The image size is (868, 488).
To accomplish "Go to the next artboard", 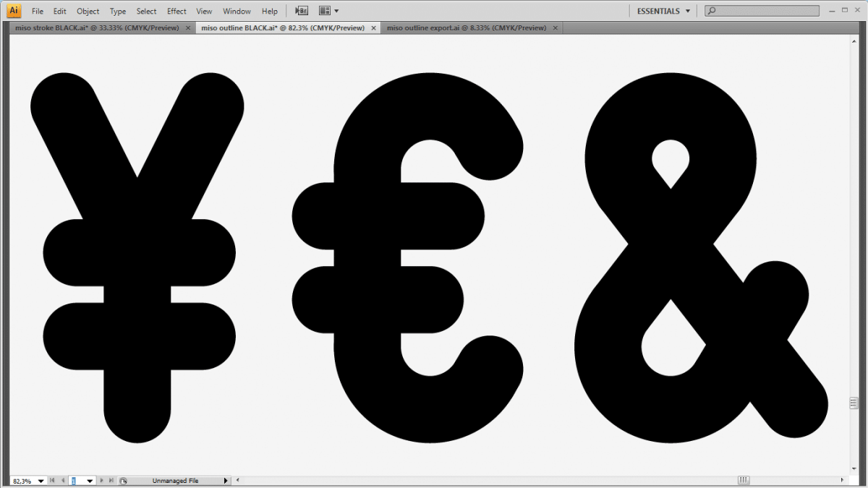I will click(101, 481).
